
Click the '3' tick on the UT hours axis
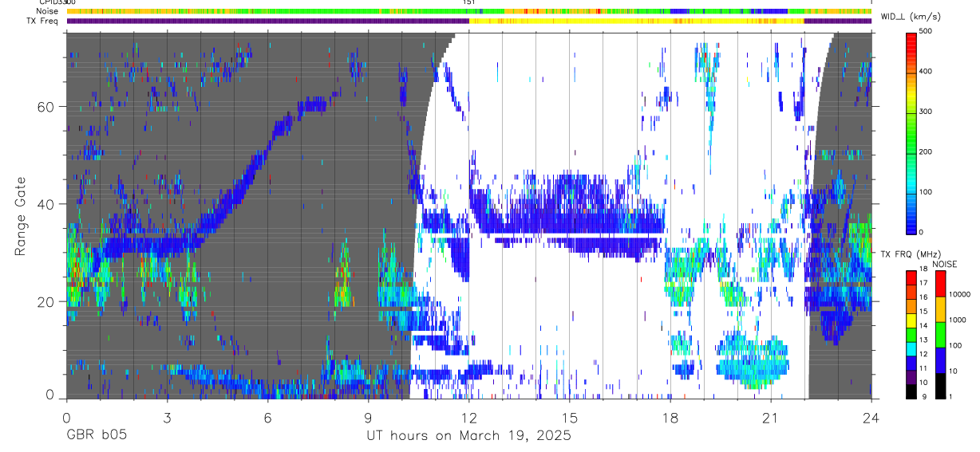pyautogui.click(x=167, y=418)
